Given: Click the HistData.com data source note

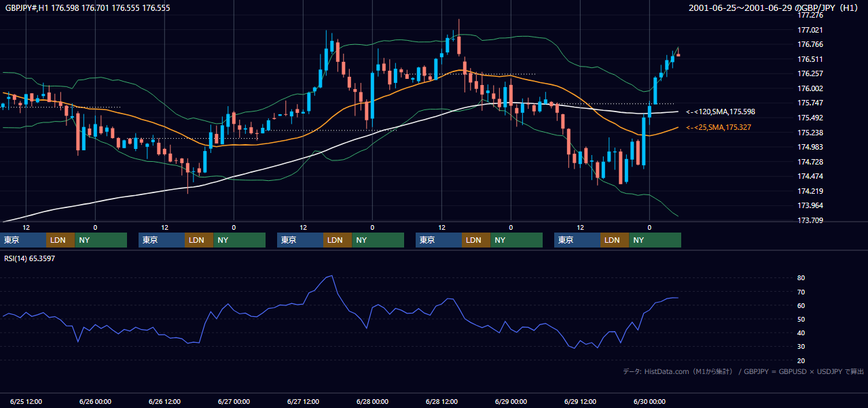Looking at the screenshot, I should [x=744, y=371].
